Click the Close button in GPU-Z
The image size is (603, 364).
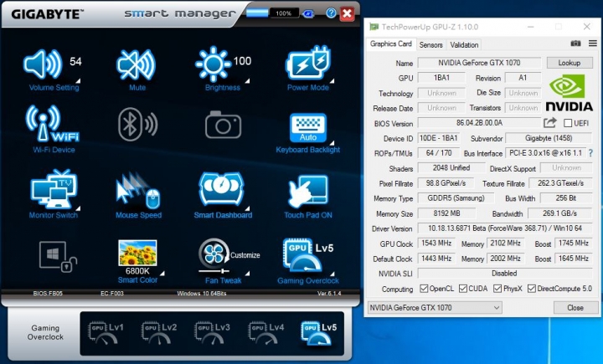(x=575, y=307)
